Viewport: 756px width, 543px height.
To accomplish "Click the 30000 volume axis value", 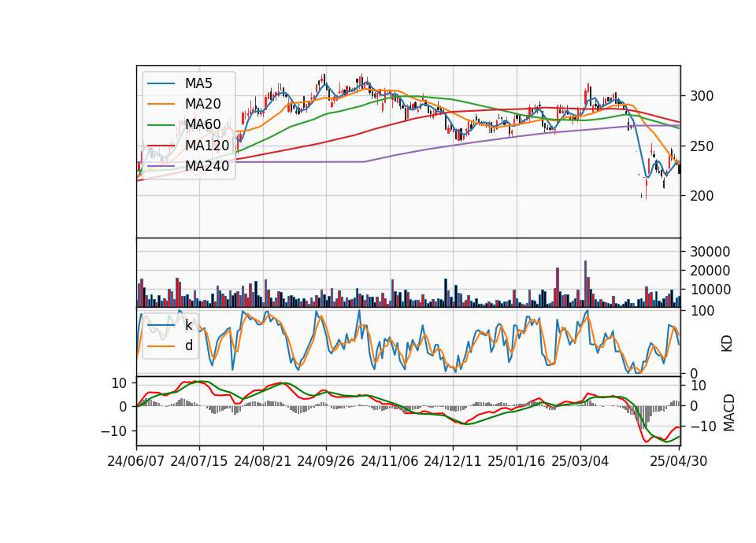I will point(710,252).
